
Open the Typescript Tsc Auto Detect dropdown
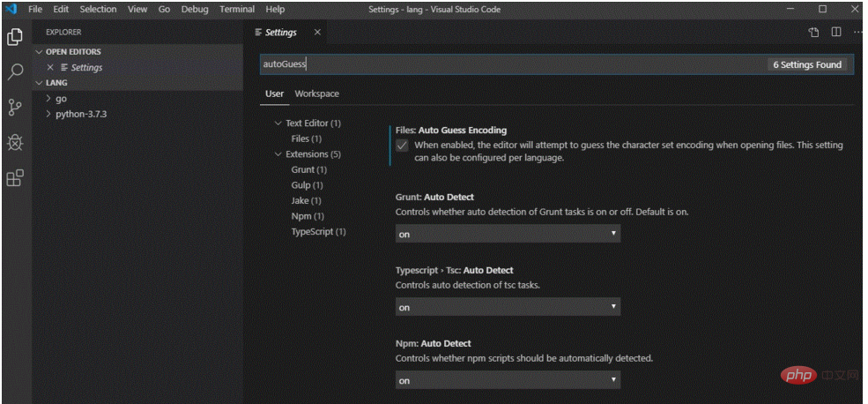pyautogui.click(x=508, y=307)
